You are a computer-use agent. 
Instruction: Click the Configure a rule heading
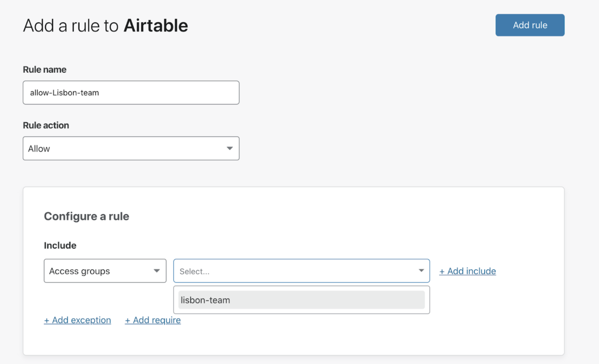pos(86,216)
